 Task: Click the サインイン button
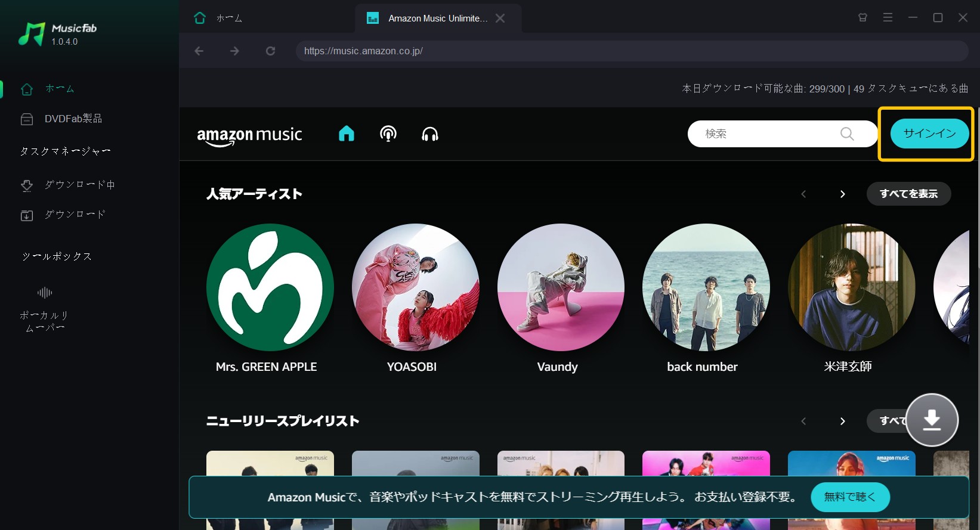click(929, 134)
